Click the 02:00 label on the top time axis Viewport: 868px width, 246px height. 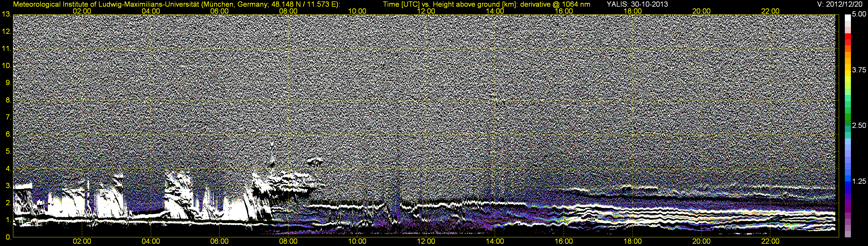pos(82,11)
